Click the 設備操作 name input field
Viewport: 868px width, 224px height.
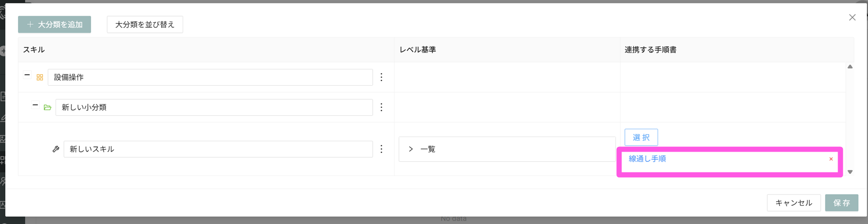210,77
